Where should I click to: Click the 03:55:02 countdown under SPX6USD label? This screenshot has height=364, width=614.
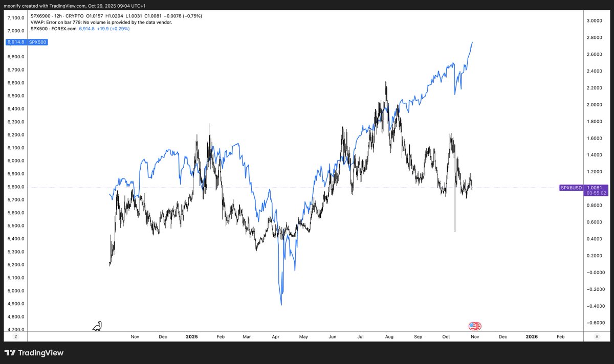(x=596, y=193)
